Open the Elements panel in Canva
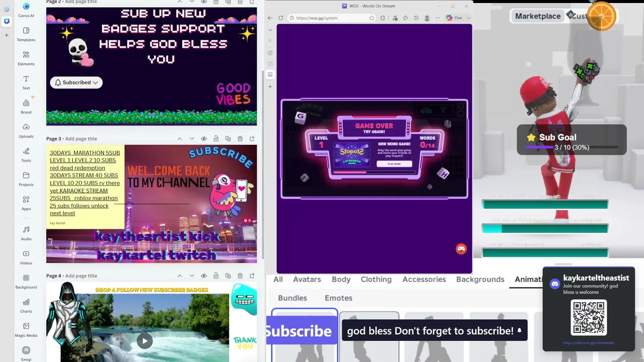The height and width of the screenshot is (362, 644). 26,58
